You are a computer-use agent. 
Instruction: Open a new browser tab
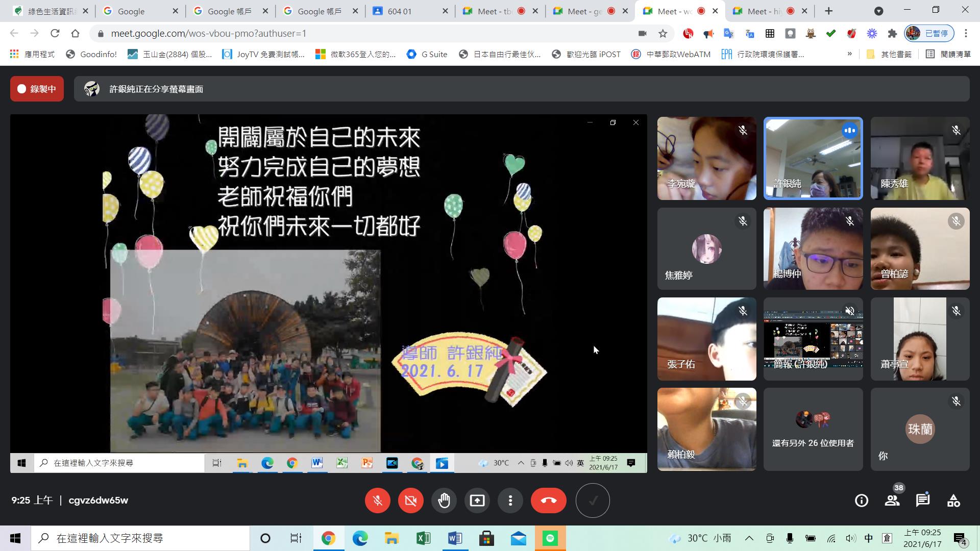(829, 11)
